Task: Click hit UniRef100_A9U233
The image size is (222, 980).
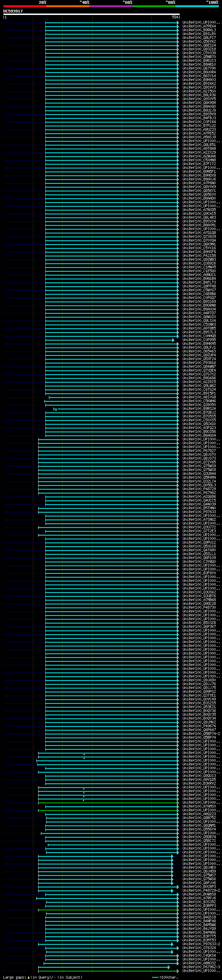Action: (x=199, y=129)
